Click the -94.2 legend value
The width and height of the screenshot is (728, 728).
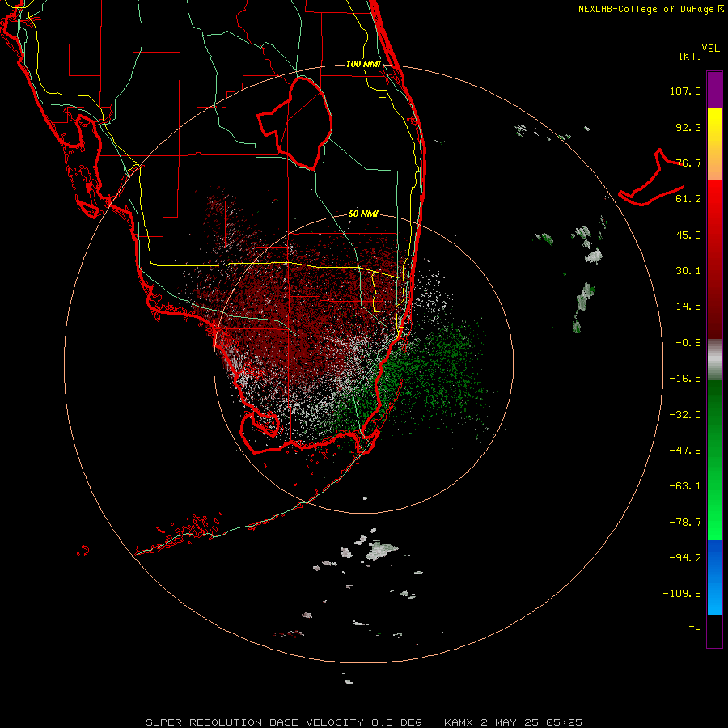pos(685,558)
